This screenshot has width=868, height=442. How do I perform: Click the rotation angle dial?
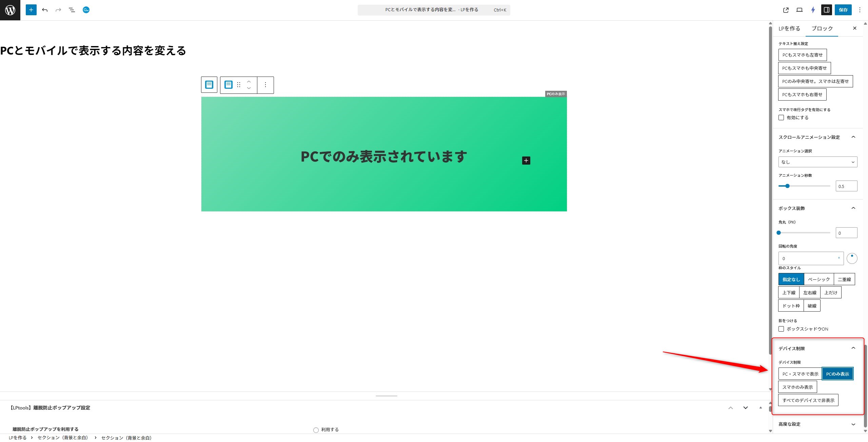point(852,258)
